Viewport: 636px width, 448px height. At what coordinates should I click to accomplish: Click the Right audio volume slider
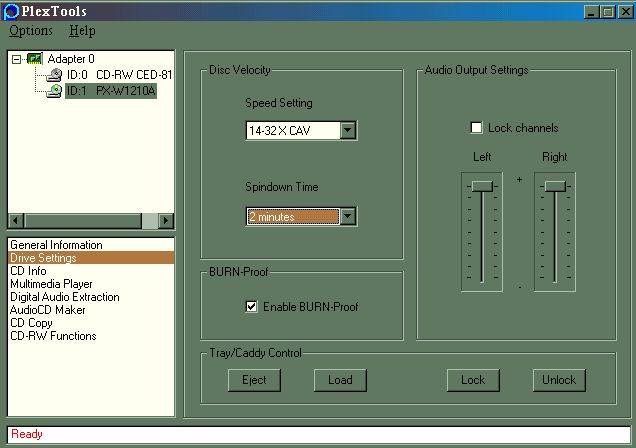(x=555, y=186)
